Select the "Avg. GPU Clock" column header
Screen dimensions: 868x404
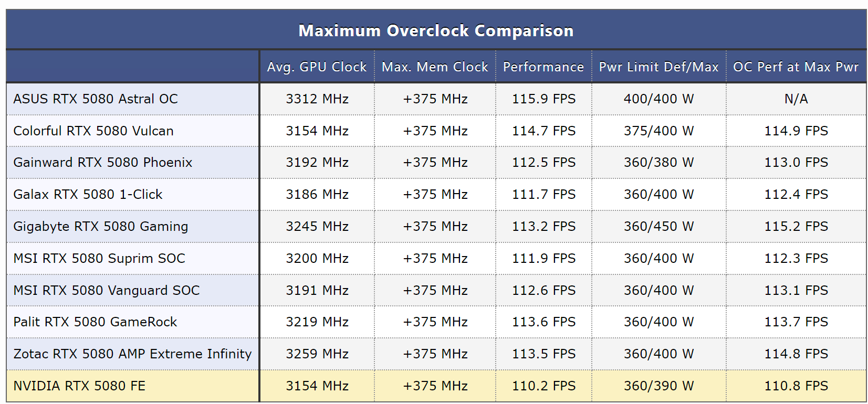point(317,67)
